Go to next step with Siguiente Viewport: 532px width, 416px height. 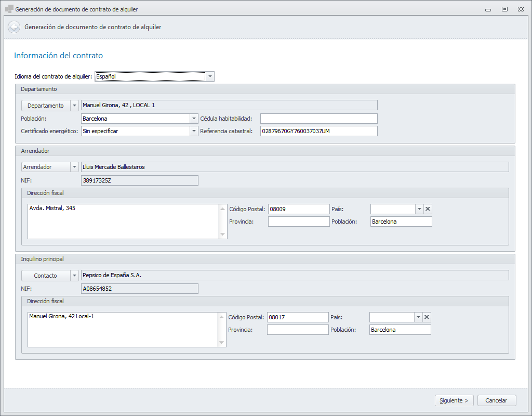tap(454, 400)
